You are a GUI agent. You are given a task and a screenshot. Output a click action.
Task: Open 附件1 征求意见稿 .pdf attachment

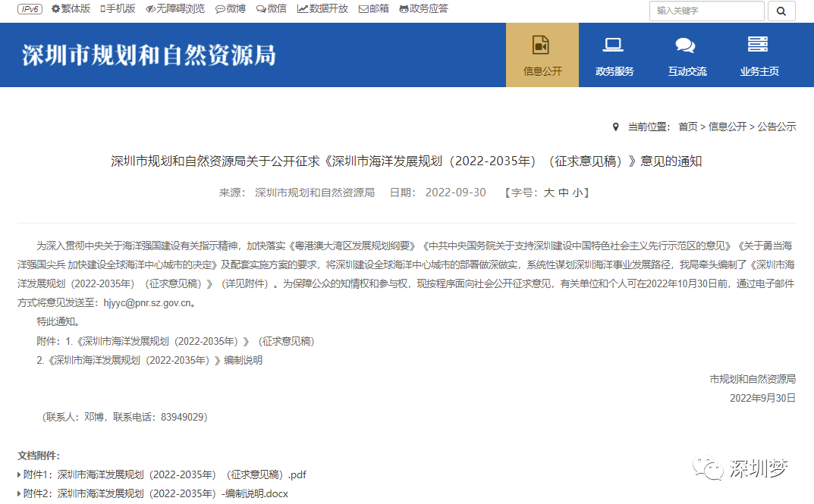[165, 474]
